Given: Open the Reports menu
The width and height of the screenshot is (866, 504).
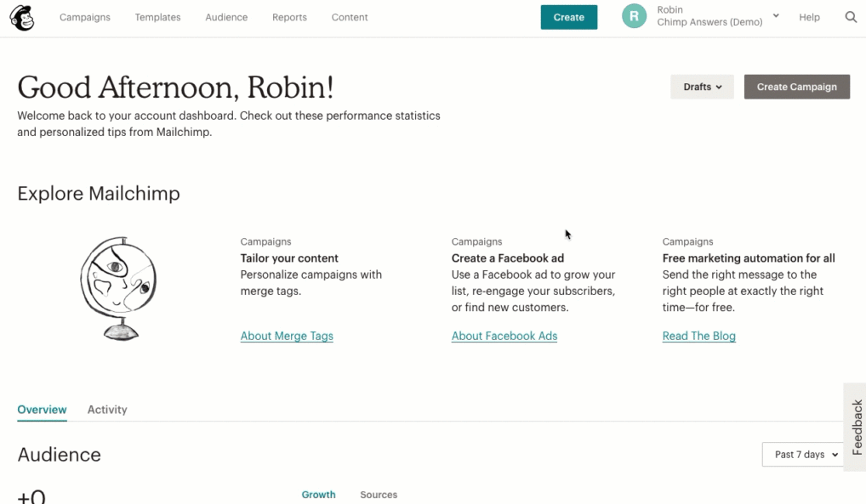Looking at the screenshot, I should [x=289, y=17].
